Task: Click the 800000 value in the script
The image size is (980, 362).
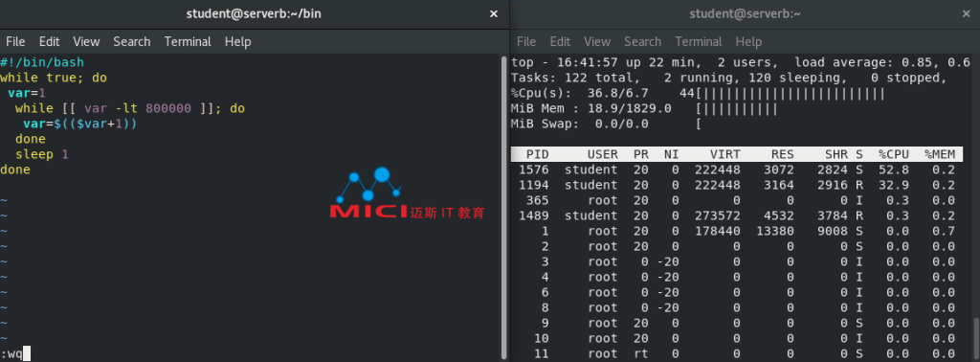Action: point(168,108)
